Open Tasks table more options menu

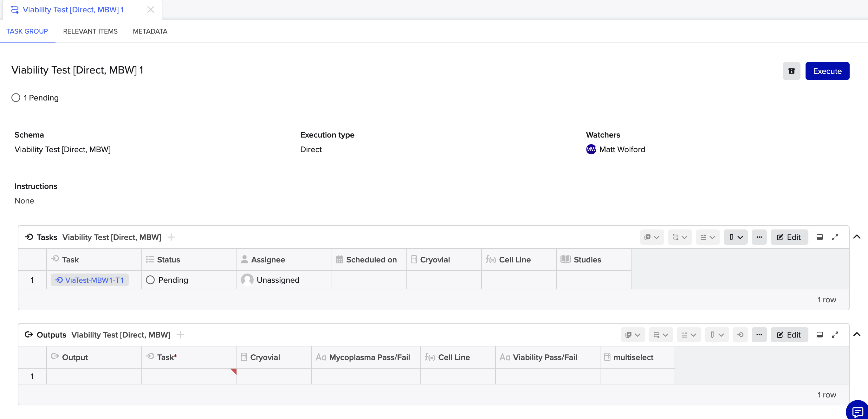[x=759, y=237]
